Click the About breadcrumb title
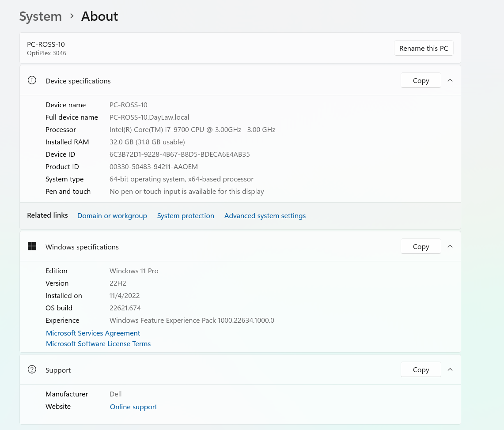 coord(99,16)
